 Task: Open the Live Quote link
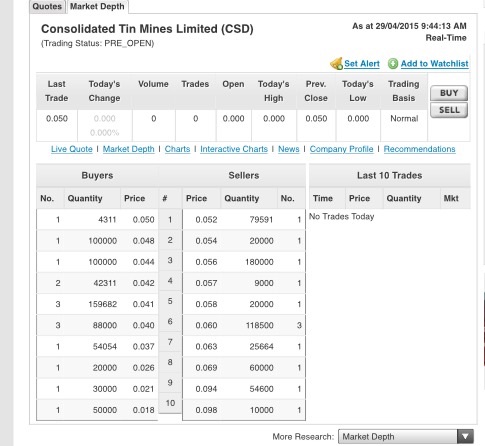[x=72, y=149]
